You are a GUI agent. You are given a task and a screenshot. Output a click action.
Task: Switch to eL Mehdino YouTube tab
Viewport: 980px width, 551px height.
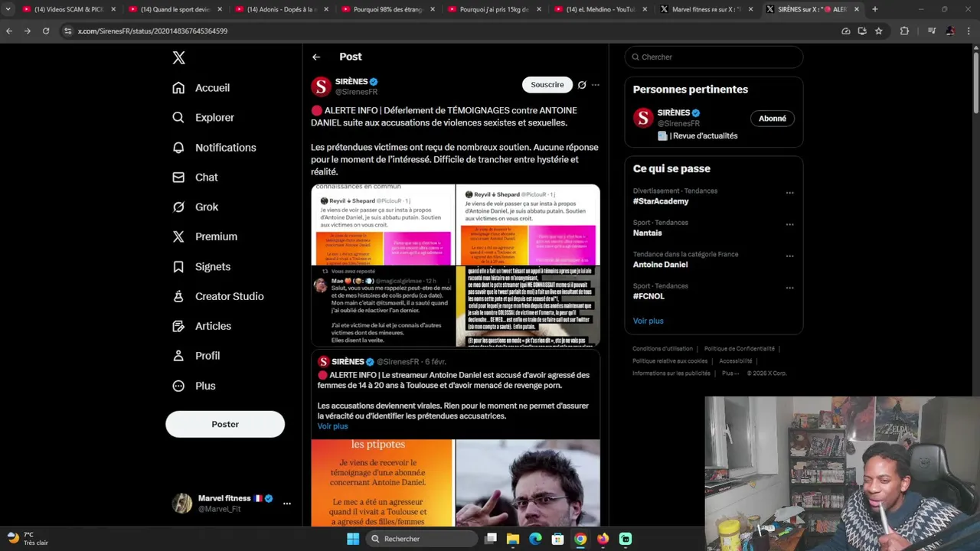point(599,9)
